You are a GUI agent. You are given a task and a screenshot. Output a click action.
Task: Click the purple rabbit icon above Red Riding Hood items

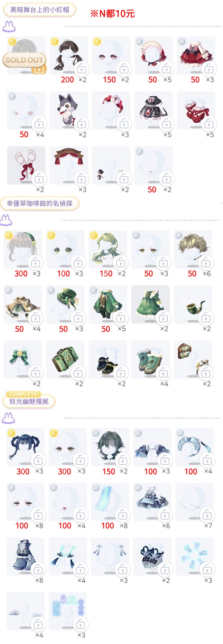point(9,26)
